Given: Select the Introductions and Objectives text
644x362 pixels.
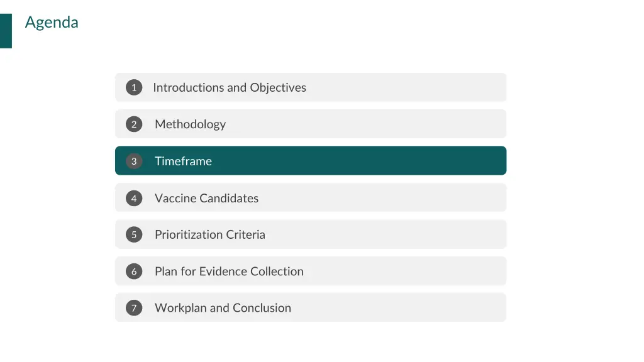Looking at the screenshot, I should click(x=230, y=87).
